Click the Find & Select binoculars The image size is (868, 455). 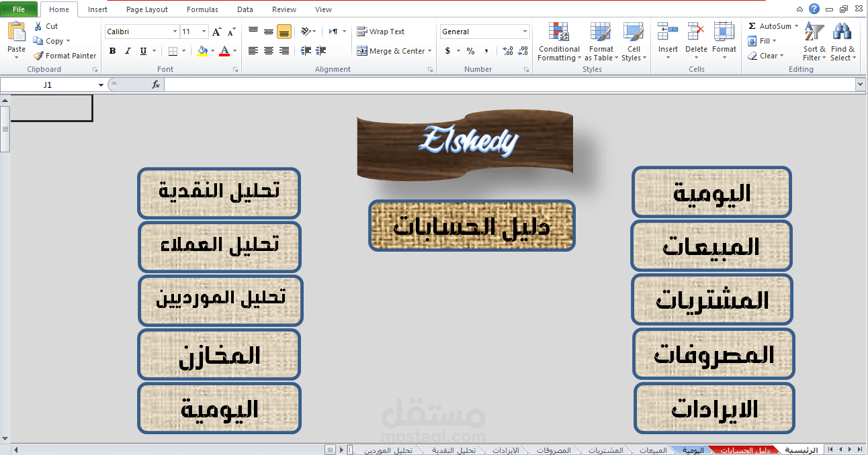pos(842,32)
